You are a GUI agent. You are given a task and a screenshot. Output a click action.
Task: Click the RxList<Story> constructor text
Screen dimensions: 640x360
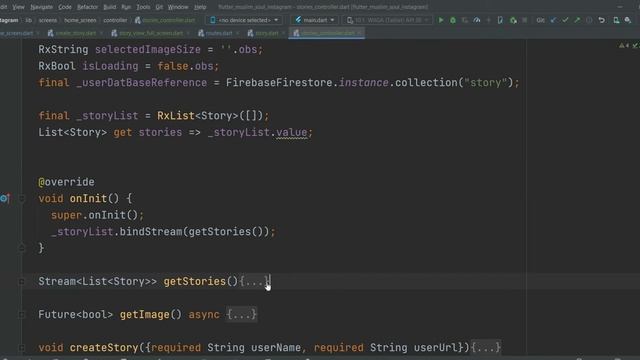click(x=198, y=116)
